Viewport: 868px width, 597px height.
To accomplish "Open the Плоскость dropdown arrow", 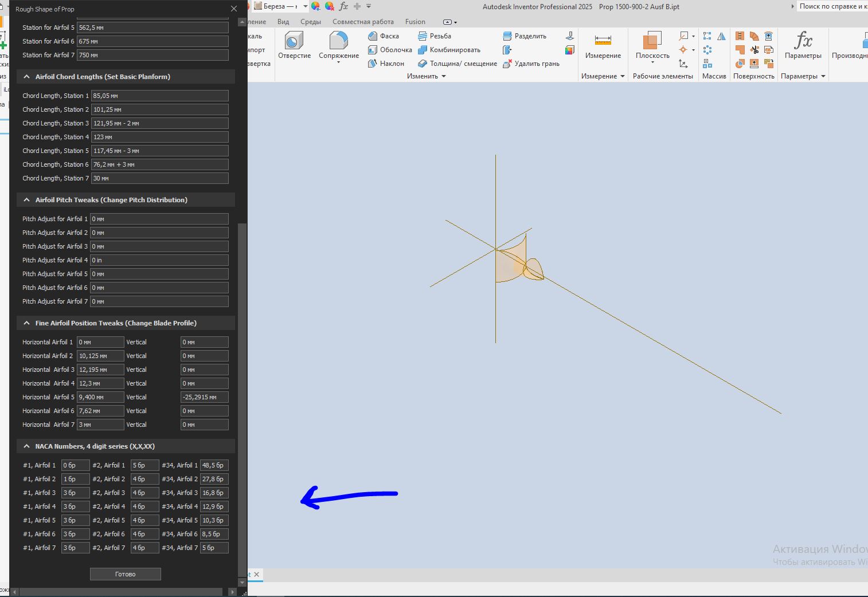I will (x=652, y=62).
